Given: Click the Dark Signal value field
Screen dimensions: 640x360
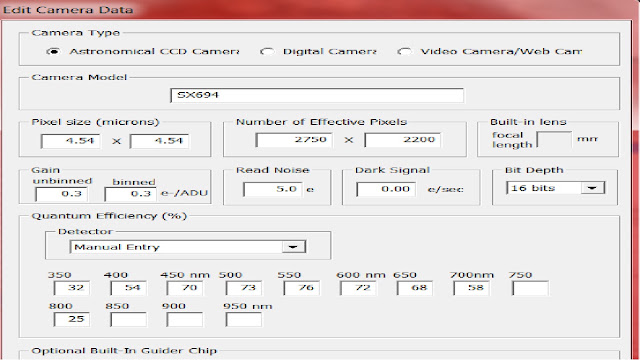Looking at the screenshot, I should (386, 189).
